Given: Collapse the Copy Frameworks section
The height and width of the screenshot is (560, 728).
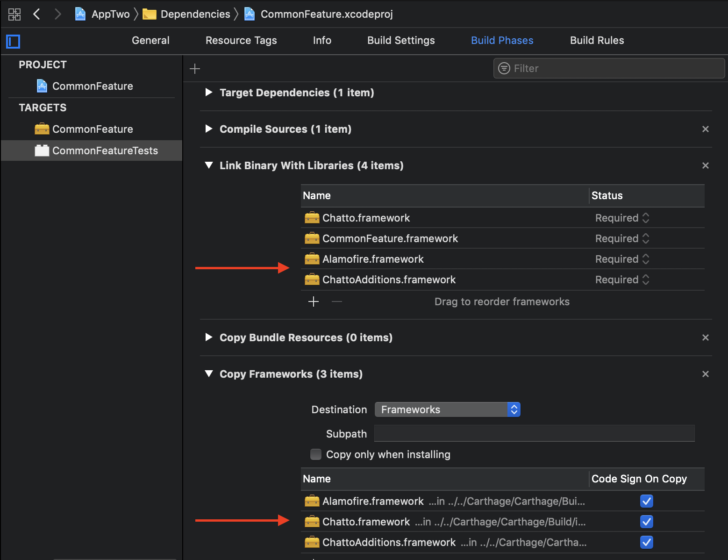Looking at the screenshot, I should tap(209, 374).
